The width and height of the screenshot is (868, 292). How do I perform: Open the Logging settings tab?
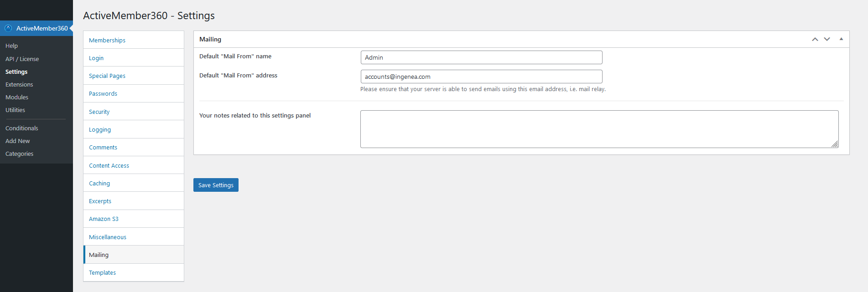point(134,129)
